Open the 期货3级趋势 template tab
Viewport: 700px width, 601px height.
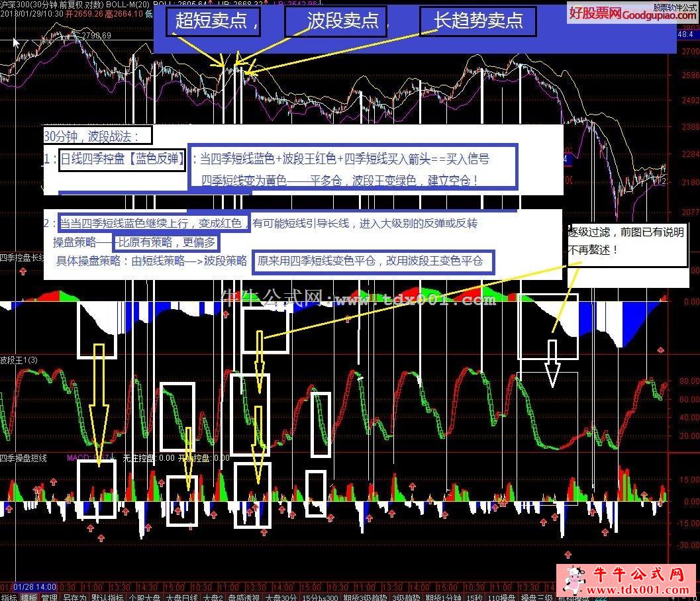[x=365, y=598]
